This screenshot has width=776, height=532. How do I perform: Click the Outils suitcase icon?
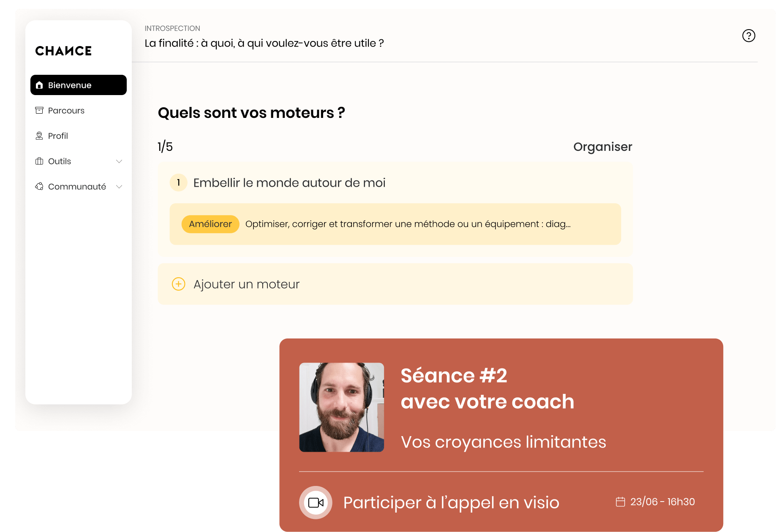(39, 161)
